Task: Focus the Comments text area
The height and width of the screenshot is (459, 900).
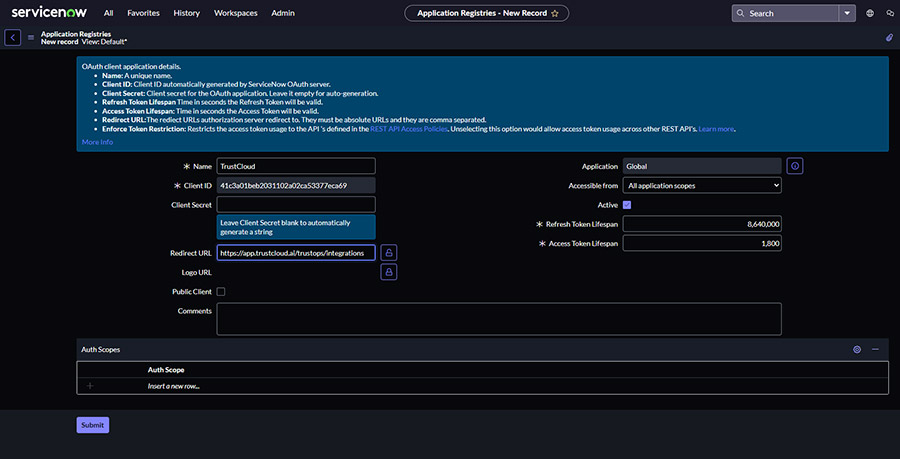Action: [x=499, y=319]
